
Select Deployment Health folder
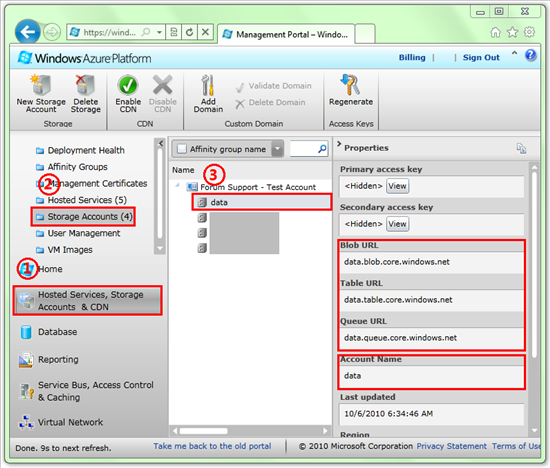tap(80, 151)
